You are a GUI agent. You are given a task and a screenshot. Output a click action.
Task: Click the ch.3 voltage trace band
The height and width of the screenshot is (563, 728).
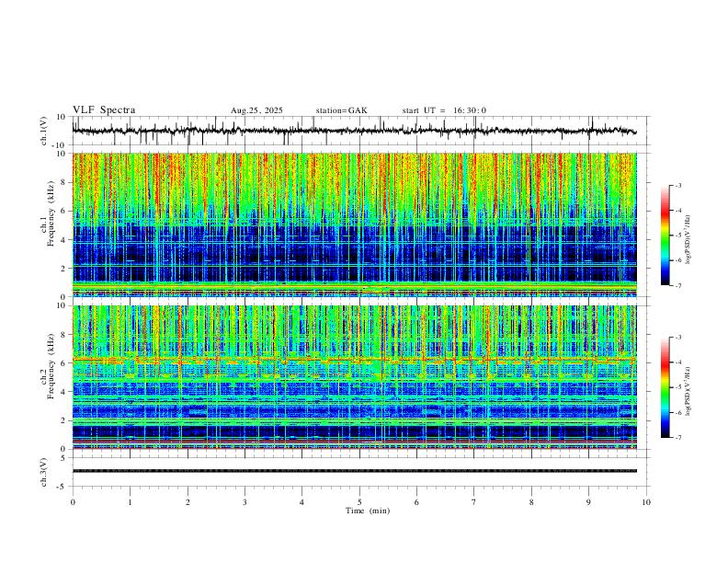[x=355, y=471]
